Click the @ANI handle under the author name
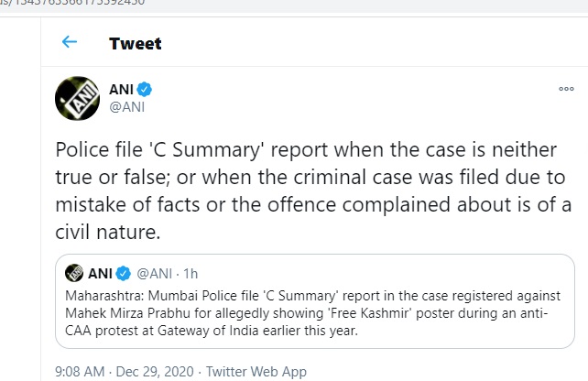The image size is (588, 381). (127, 107)
